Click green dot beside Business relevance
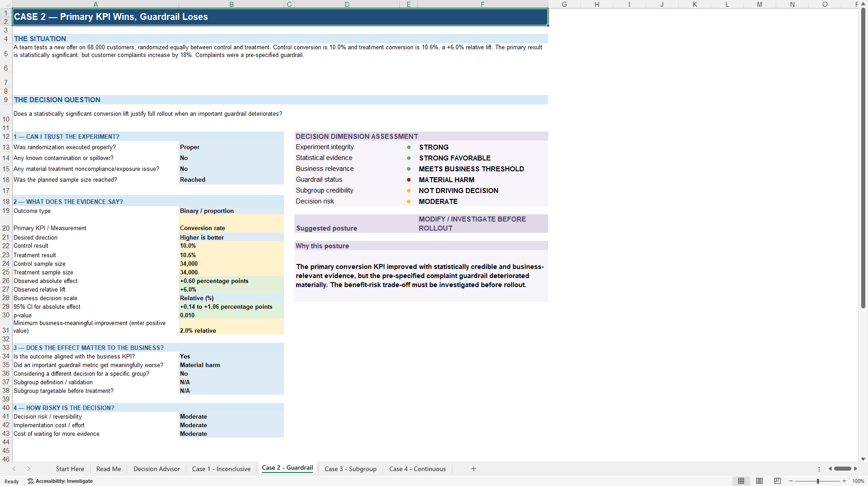Screen dimensions: 868x486 point(408,169)
